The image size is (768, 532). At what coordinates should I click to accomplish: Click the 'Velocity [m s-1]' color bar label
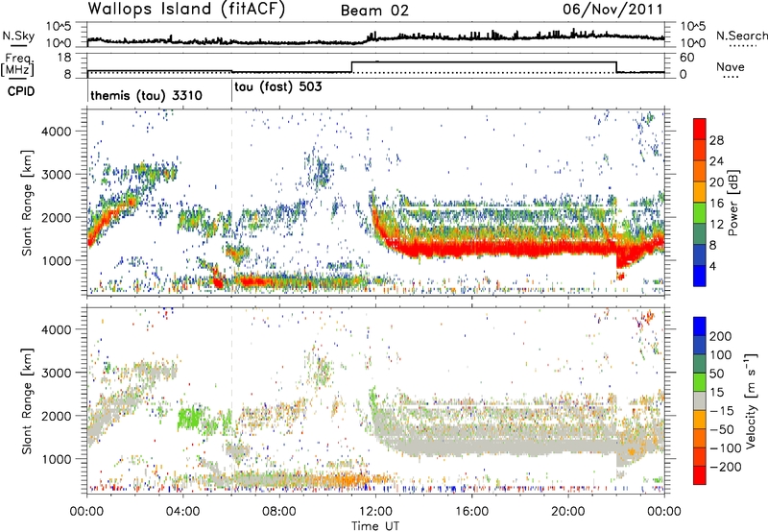[x=751, y=400]
